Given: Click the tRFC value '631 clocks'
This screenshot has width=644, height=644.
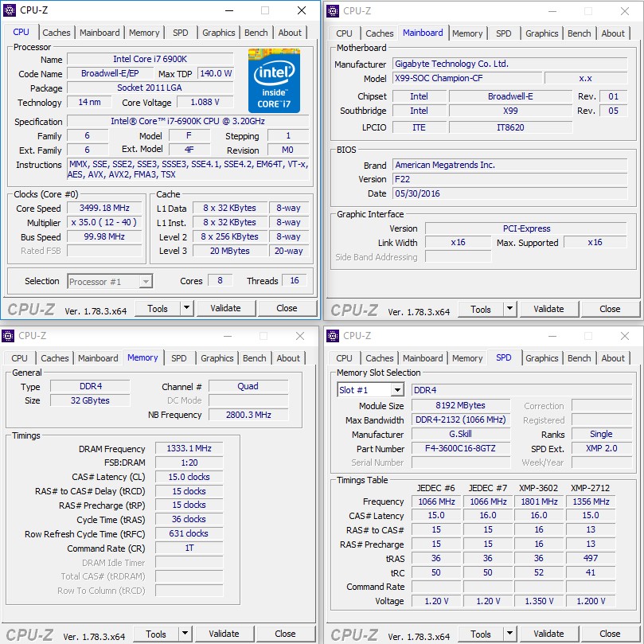Looking at the screenshot, I should point(189,534).
